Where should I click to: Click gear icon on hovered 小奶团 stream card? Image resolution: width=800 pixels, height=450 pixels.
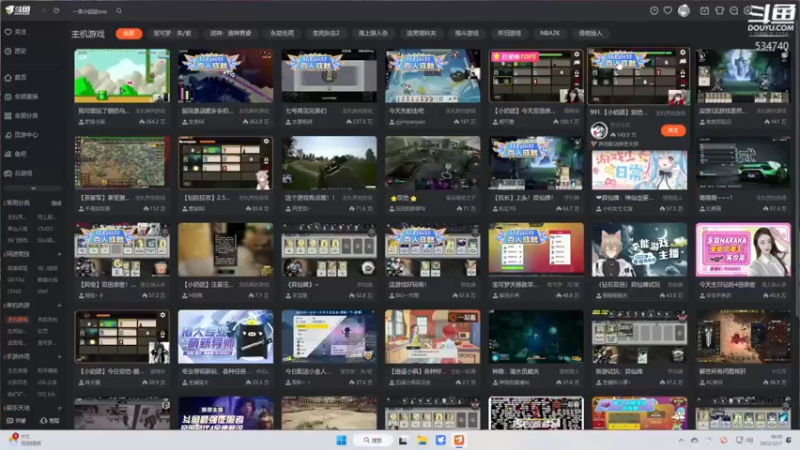click(683, 53)
